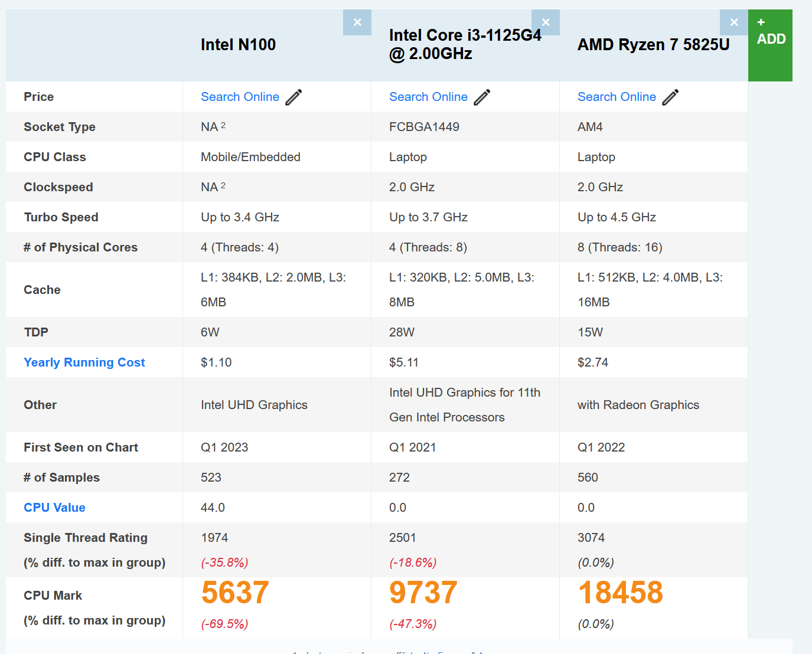Select the AMD Ryzen 7 5825U heading
This screenshot has height=654, width=812.
(653, 45)
